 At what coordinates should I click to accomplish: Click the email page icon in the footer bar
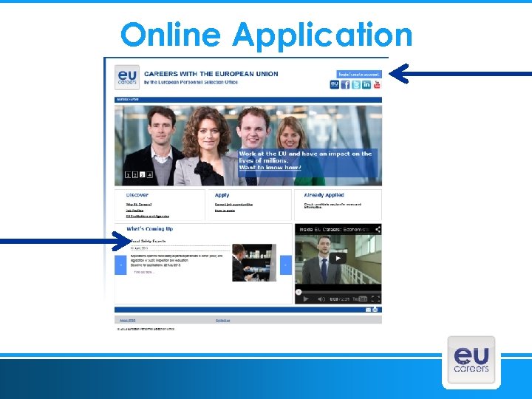(368, 310)
